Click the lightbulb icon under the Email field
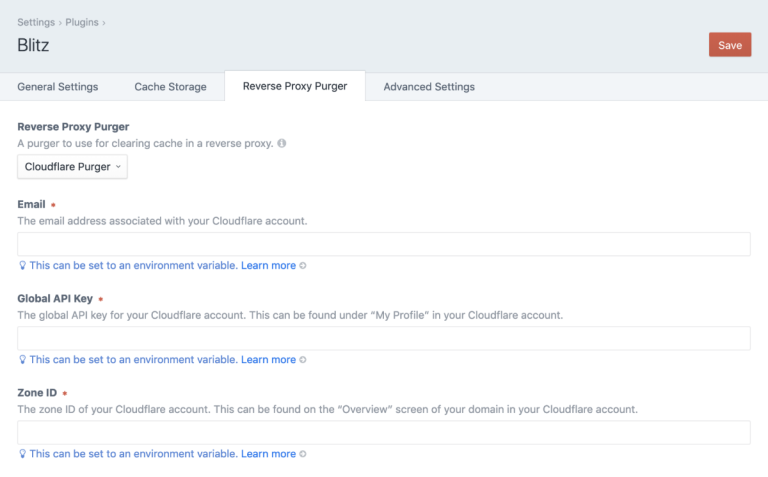The image size is (768, 477). tap(22, 266)
